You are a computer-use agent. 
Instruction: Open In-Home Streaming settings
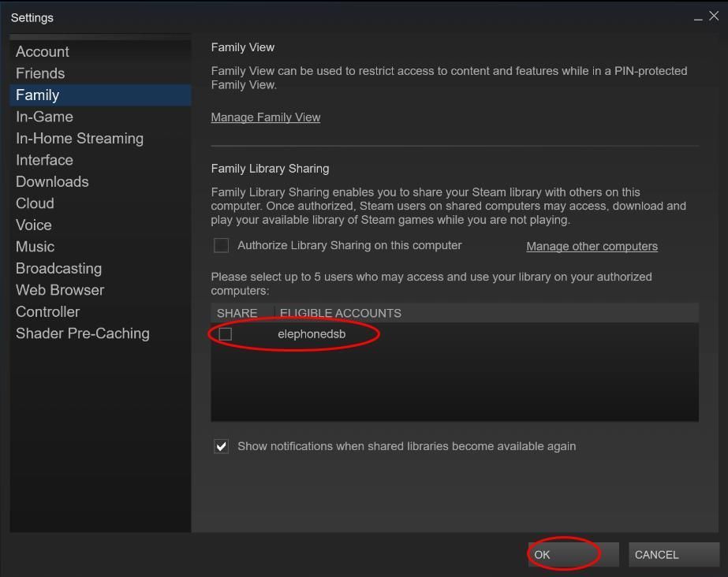pyautogui.click(x=80, y=139)
